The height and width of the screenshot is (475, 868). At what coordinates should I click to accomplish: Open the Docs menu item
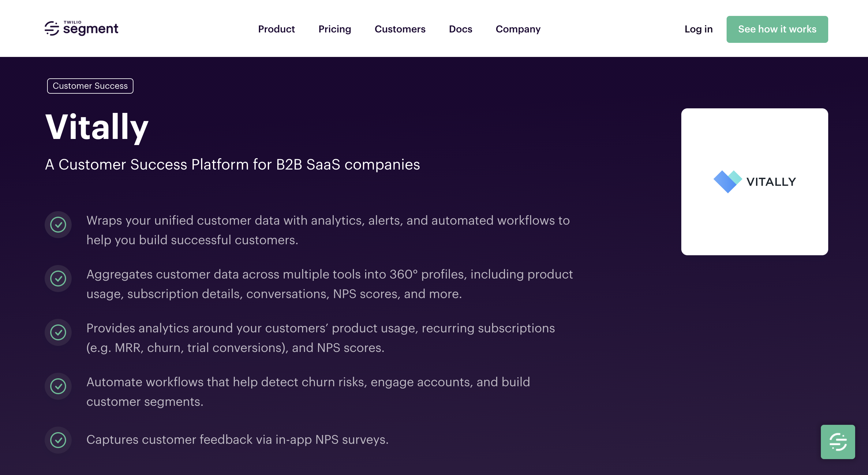pos(460,29)
